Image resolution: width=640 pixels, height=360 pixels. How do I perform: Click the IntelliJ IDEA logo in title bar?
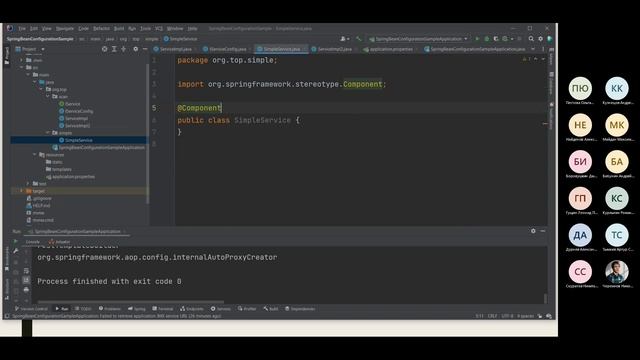10,28
